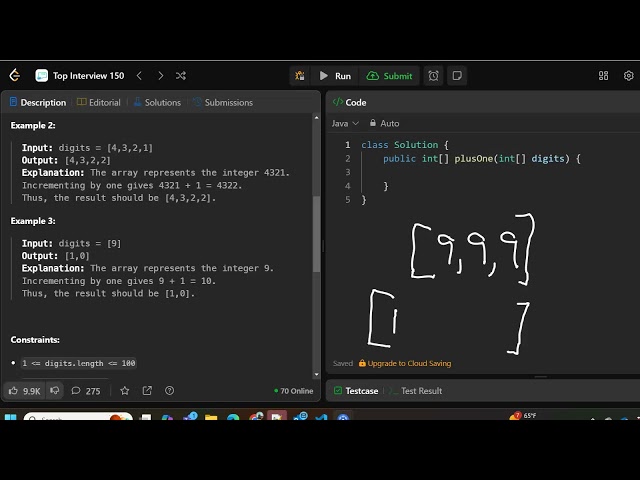Click the description scrollbar up arrow
This screenshot has height=480, width=640.
pos(316,118)
